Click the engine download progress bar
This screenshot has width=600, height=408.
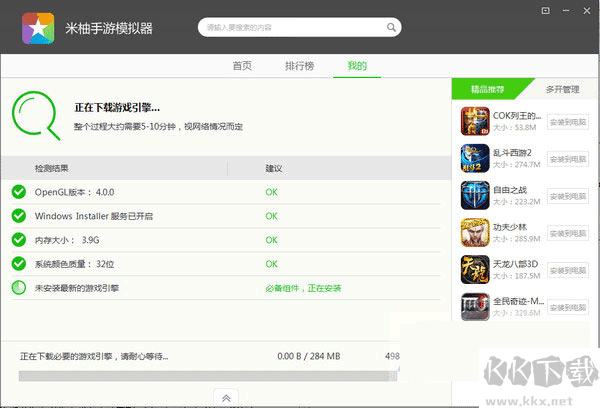[x=208, y=376]
